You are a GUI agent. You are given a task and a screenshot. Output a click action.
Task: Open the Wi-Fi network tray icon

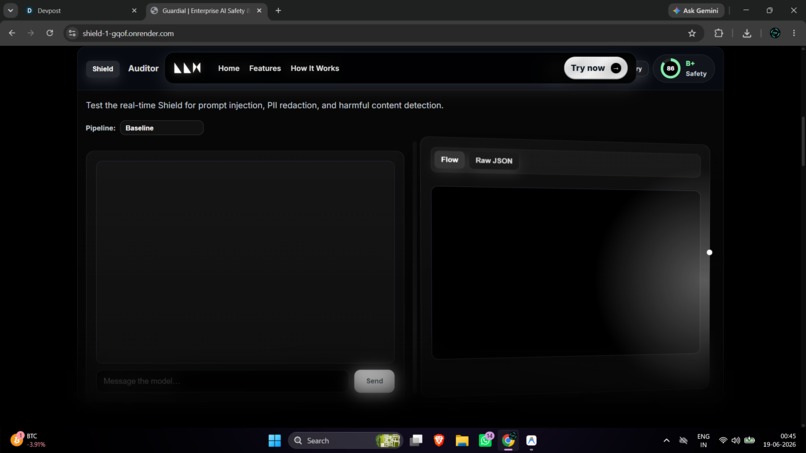pos(723,441)
